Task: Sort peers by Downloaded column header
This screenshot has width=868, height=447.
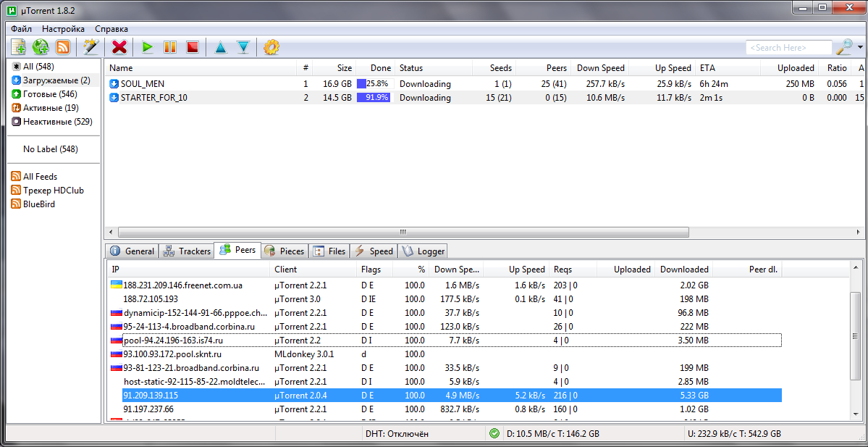Action: tap(683, 270)
